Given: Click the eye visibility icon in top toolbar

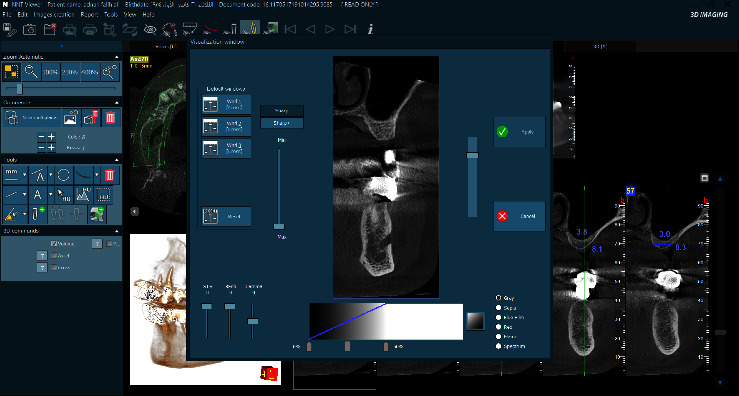Looking at the screenshot, I should 150,30.
